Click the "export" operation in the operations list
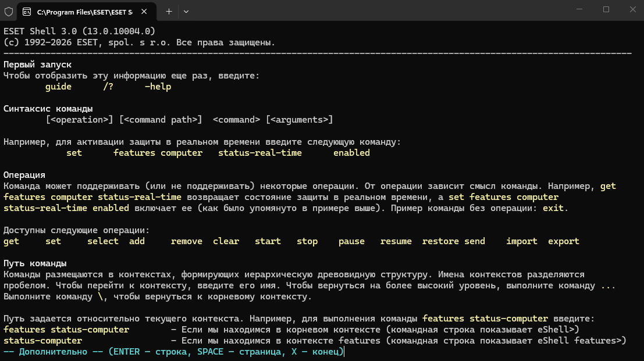The width and height of the screenshot is (644, 361). click(x=564, y=241)
